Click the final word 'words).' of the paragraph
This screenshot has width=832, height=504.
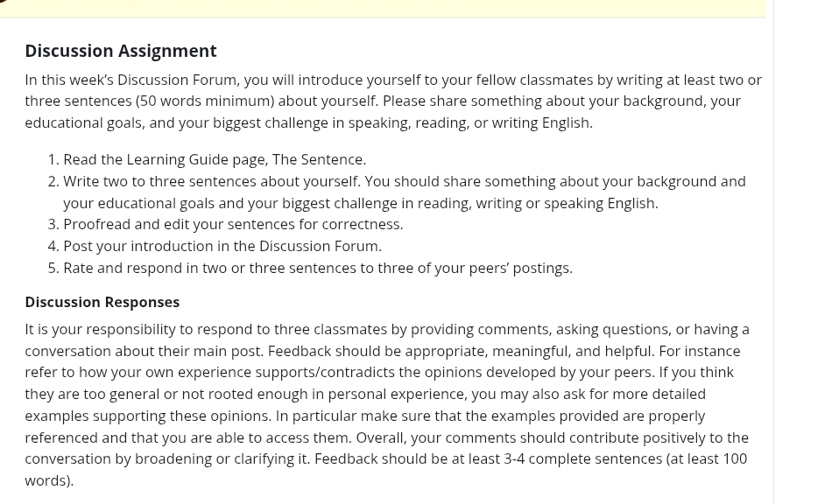click(x=49, y=480)
